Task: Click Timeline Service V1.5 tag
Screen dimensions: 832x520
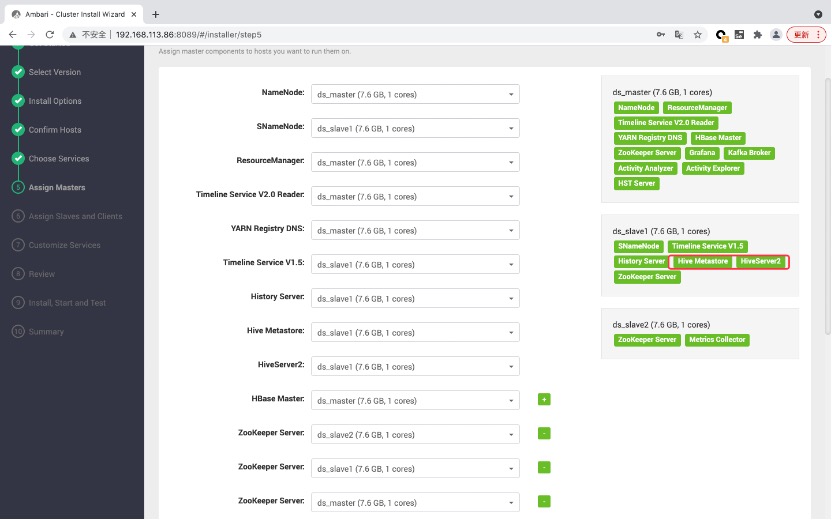Action: (x=707, y=246)
